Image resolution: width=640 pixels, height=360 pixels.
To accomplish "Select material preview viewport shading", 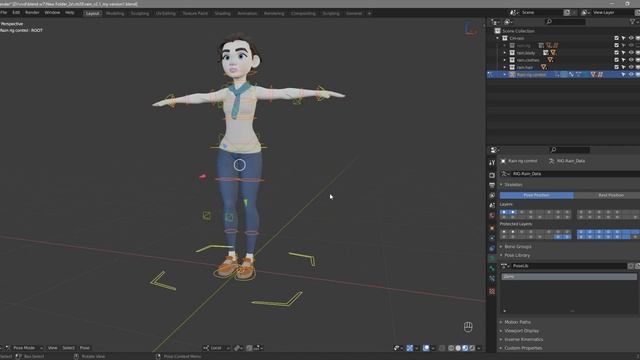I will 465,348.
